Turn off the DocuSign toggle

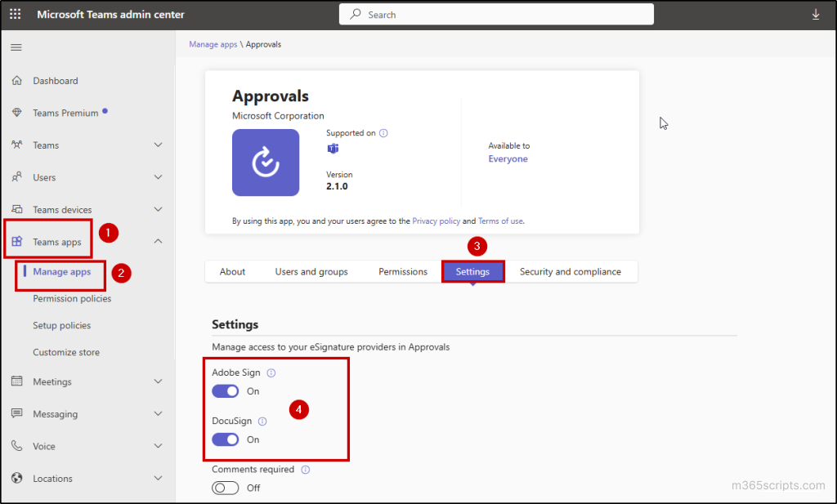[226, 439]
